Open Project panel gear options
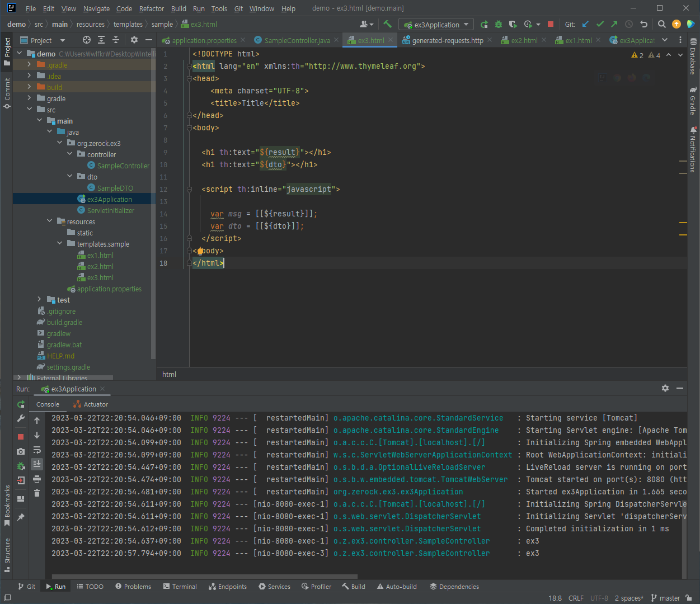The image size is (700, 604). [134, 40]
